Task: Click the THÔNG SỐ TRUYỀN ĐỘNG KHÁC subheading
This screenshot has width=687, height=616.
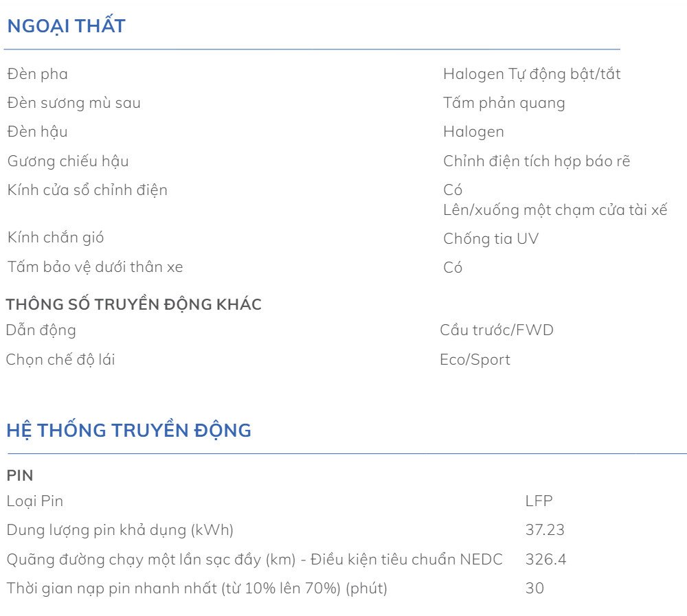Action: 134,304
